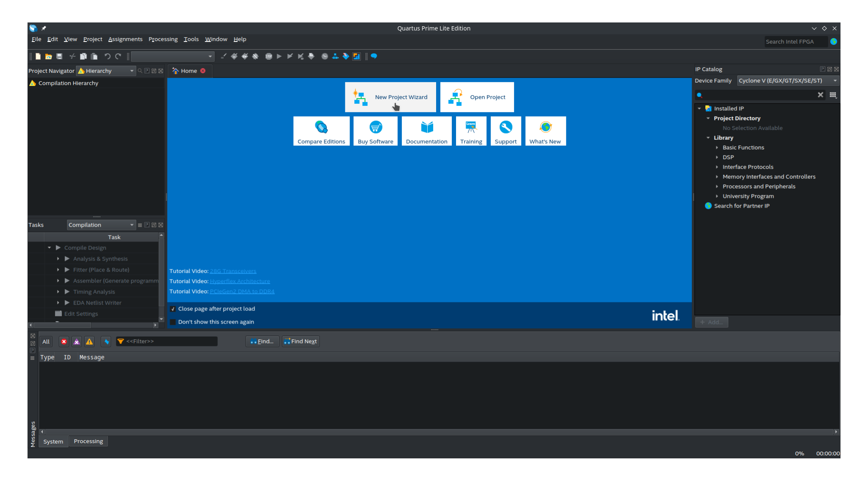Viewport: 868px width, 491px height.
Task: Toggle error messages filter red X icon
Action: point(64,341)
